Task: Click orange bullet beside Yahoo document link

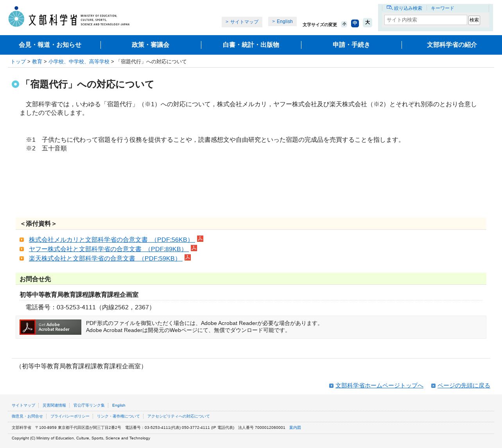Action: tap(22, 249)
